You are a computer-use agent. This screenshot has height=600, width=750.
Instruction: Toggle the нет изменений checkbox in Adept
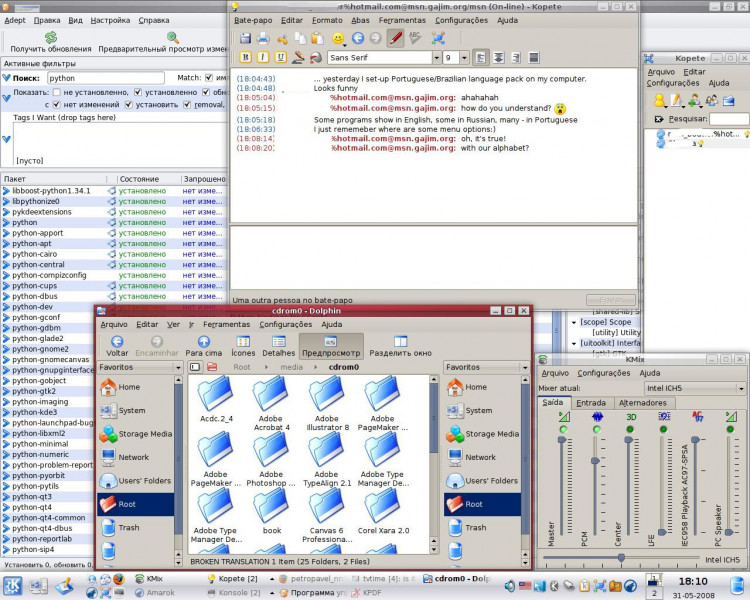coord(56,104)
